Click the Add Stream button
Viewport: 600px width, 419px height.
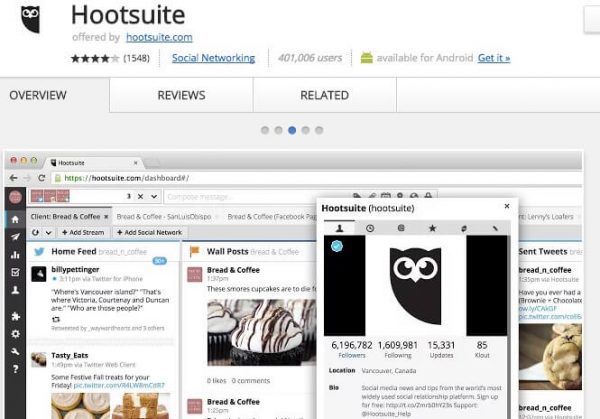pyautogui.click(x=83, y=232)
